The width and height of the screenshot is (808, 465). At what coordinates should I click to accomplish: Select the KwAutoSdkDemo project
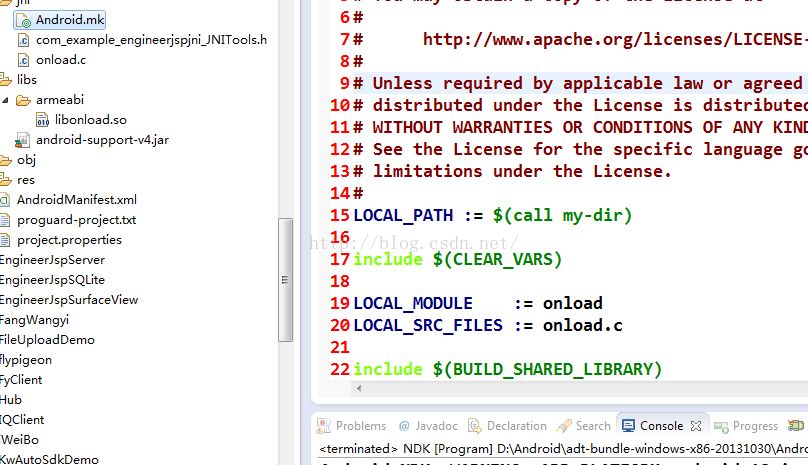(x=49, y=459)
